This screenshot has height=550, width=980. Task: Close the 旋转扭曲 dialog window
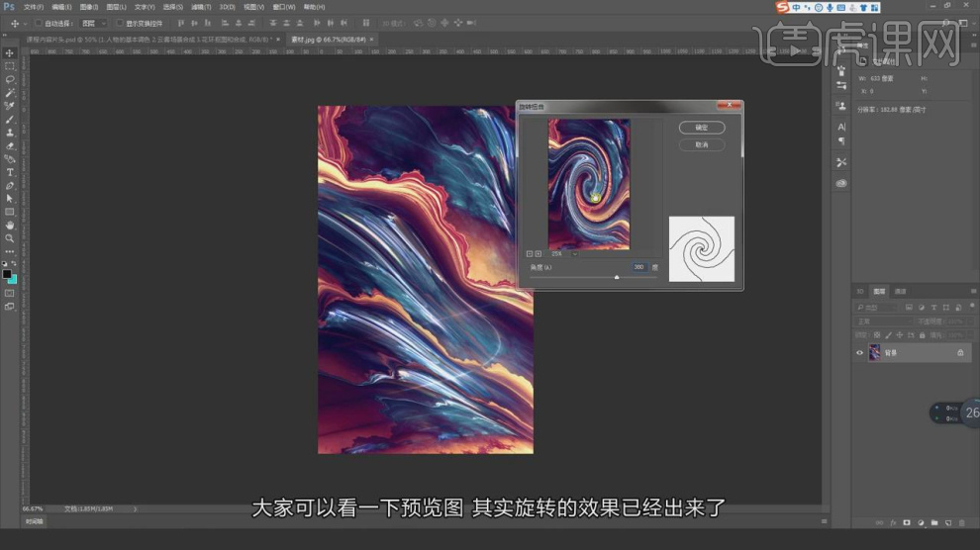tap(729, 106)
